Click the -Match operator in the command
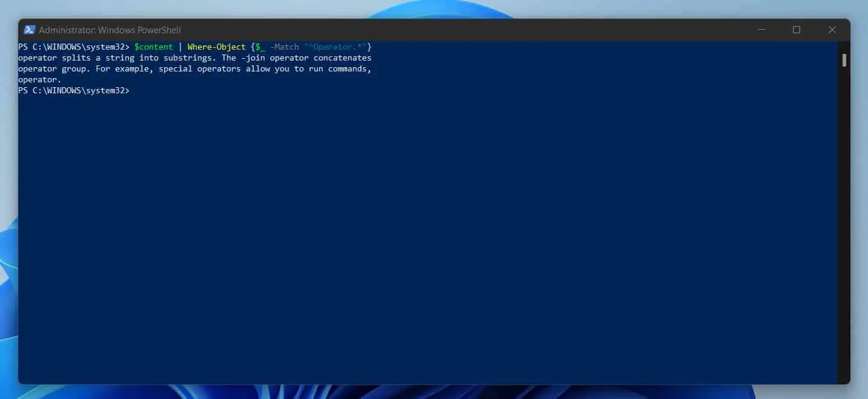The image size is (868, 399). 284,47
